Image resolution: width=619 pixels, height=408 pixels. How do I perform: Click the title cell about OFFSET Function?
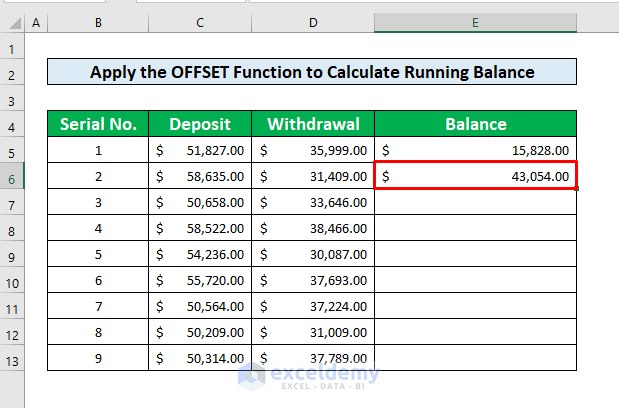point(312,72)
